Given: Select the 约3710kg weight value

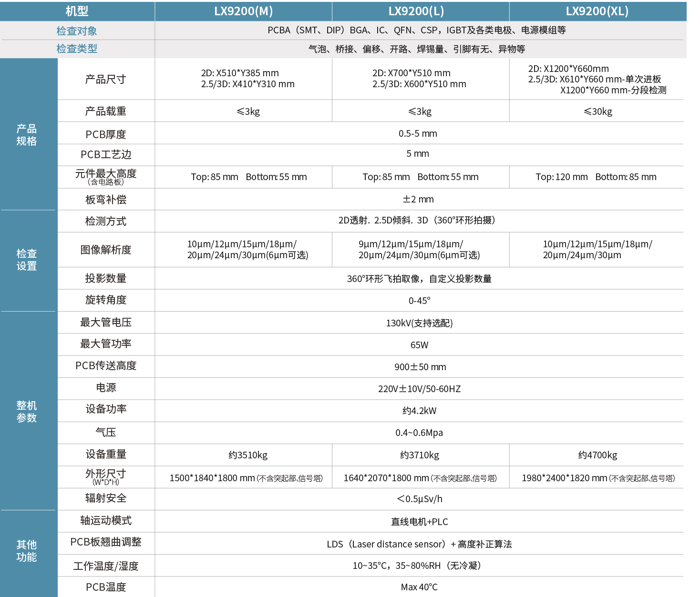Looking at the screenshot, I should (x=420, y=455).
